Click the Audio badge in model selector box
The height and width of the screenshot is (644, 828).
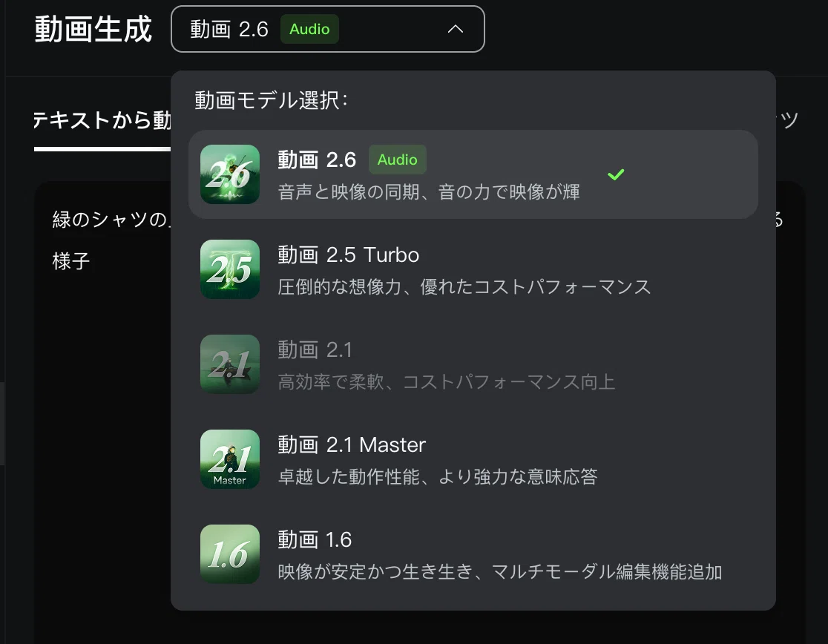[x=309, y=29]
